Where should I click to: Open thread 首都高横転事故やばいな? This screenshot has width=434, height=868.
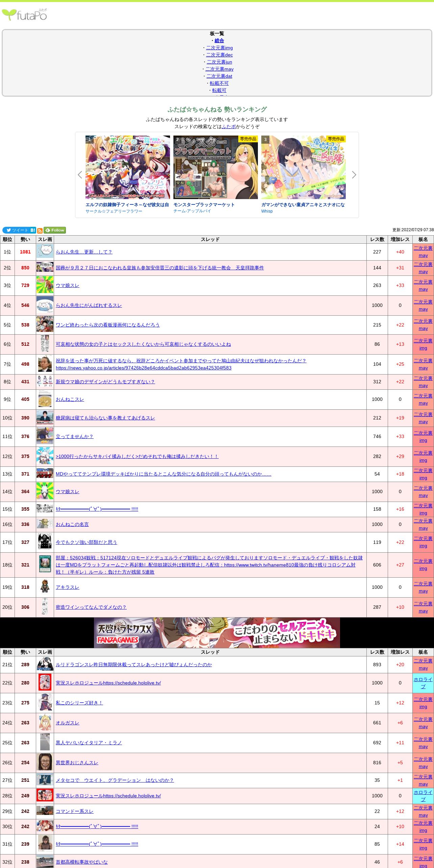(x=81, y=862)
